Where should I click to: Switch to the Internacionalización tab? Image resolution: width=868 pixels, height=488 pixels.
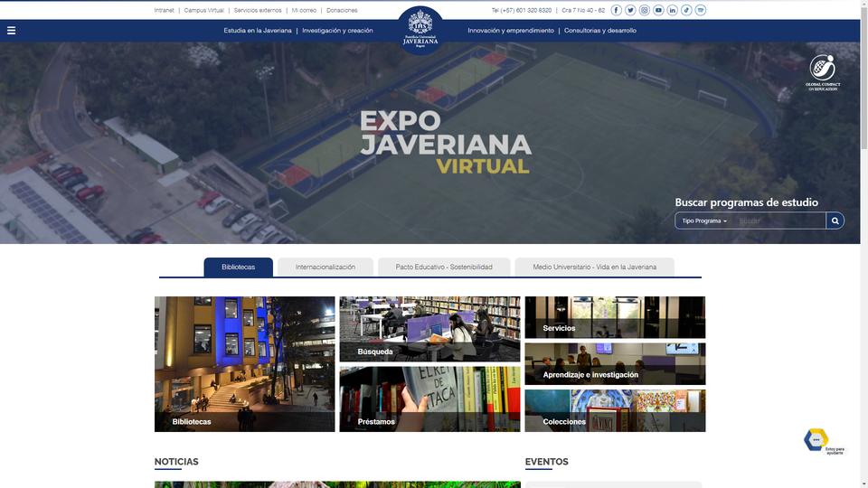click(325, 267)
